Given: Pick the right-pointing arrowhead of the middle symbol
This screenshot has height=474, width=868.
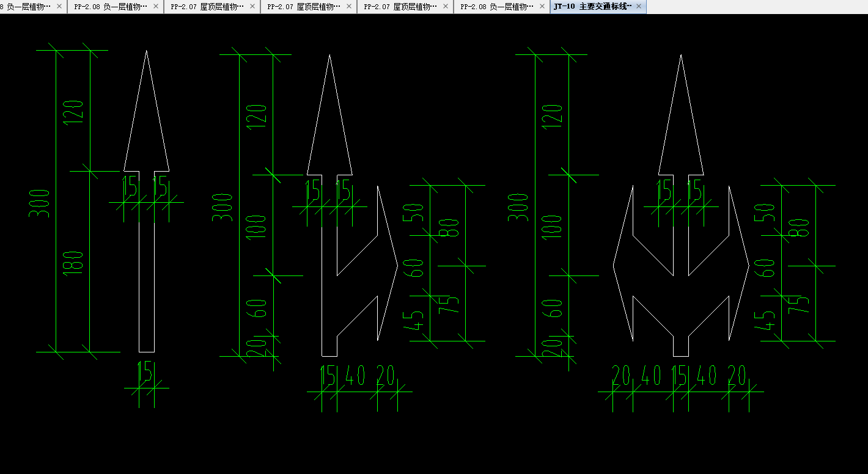Looking at the screenshot, I should coord(388,263).
